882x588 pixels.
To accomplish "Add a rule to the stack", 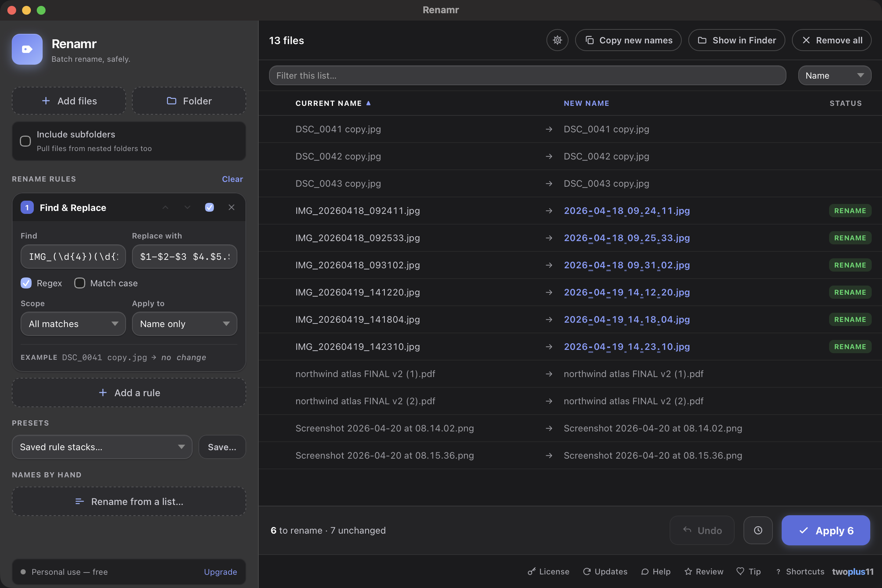I will pyautogui.click(x=129, y=392).
